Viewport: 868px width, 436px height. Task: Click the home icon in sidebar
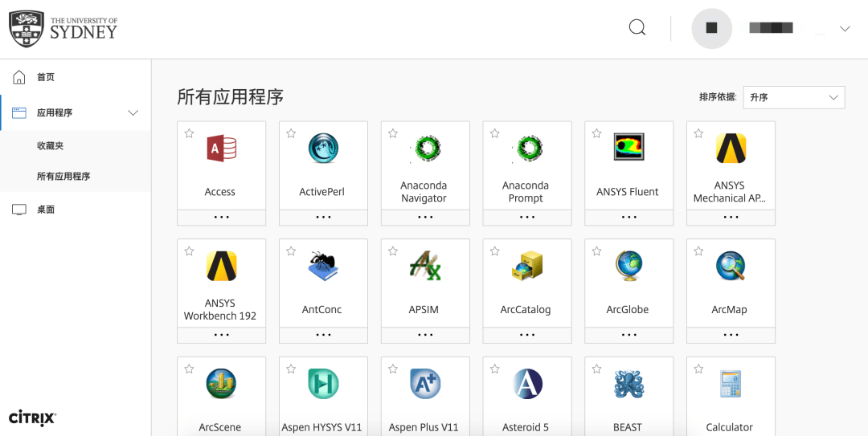pyautogui.click(x=18, y=77)
